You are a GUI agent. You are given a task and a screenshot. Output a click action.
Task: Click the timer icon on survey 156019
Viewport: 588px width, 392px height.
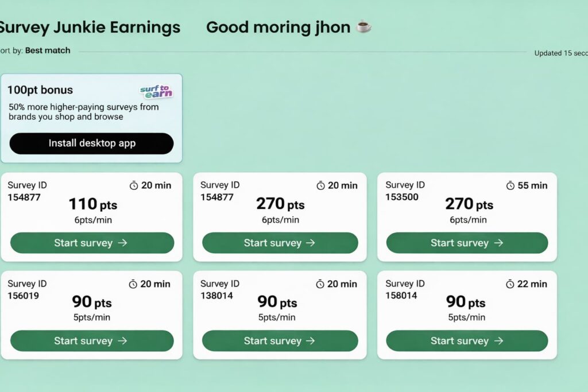133,284
